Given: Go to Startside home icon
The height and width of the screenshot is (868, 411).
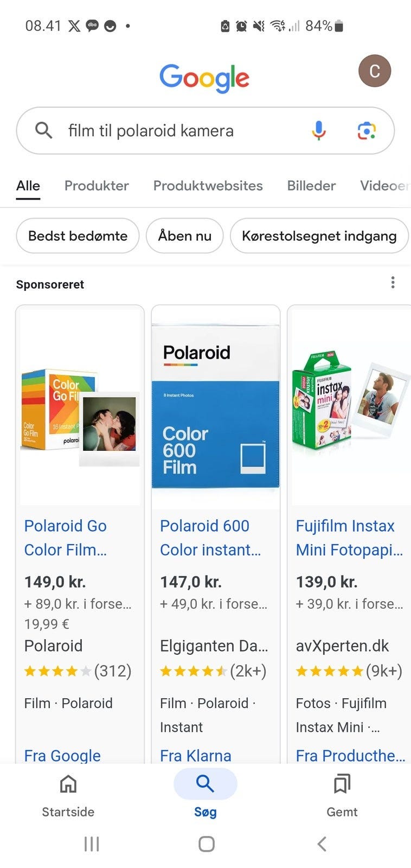Looking at the screenshot, I should coord(68,784).
